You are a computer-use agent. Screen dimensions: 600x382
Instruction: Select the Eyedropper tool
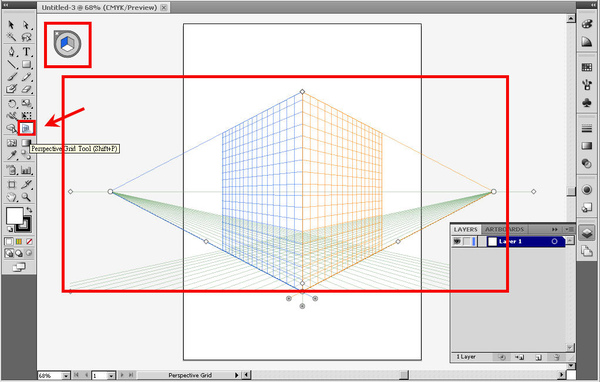point(11,155)
